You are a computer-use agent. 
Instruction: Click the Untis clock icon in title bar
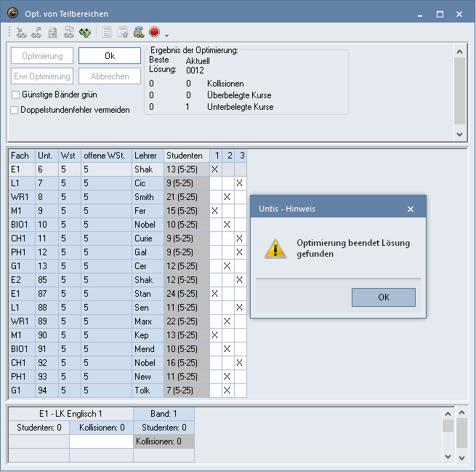pyautogui.click(x=13, y=13)
